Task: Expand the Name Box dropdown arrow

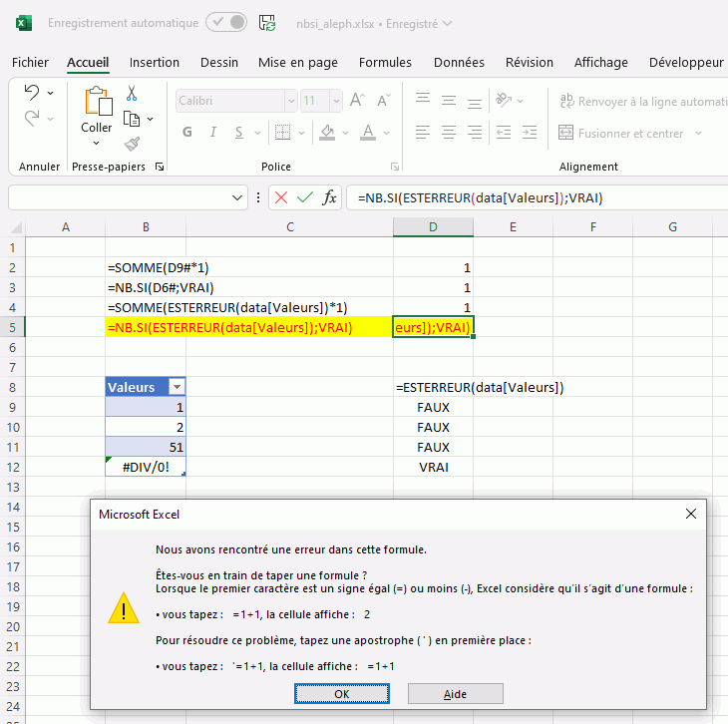Action: click(x=237, y=197)
